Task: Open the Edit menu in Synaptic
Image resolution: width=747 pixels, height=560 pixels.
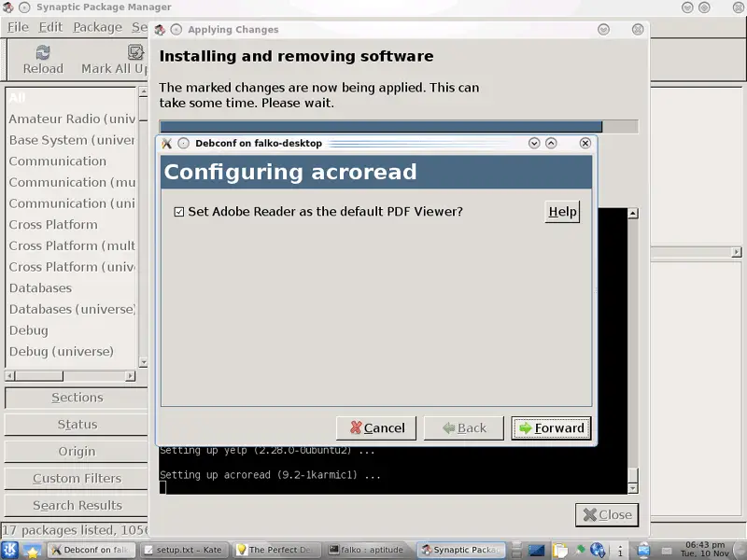Action: point(50,28)
